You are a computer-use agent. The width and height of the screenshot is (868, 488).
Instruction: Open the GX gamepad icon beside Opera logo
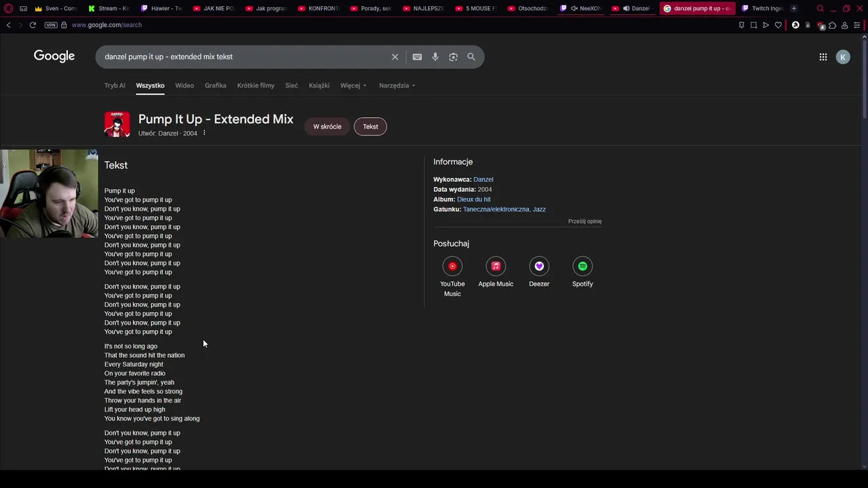pos(24,9)
